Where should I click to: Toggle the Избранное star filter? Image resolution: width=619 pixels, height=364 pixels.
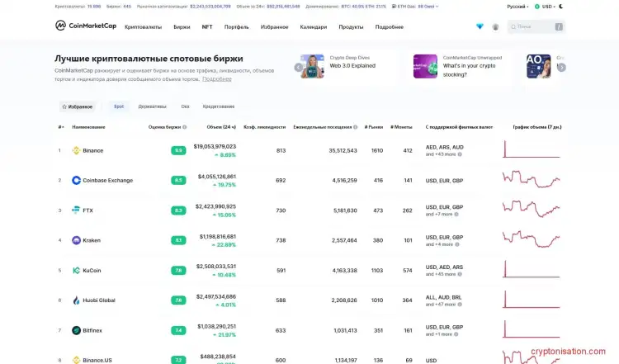coord(78,106)
